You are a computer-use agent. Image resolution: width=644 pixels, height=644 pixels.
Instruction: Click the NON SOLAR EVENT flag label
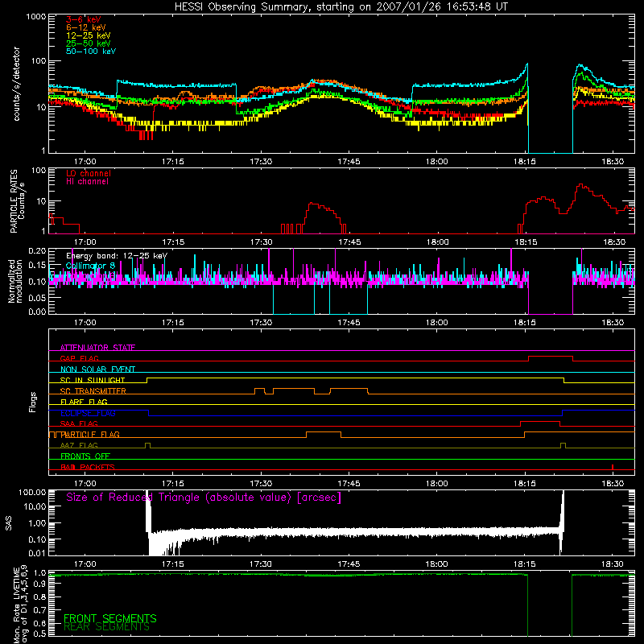coord(97,369)
